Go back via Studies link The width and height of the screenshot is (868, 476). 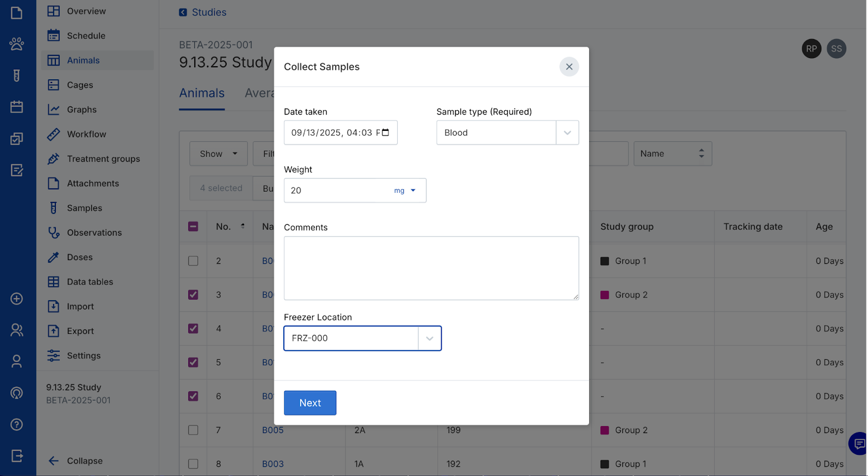[208, 12]
